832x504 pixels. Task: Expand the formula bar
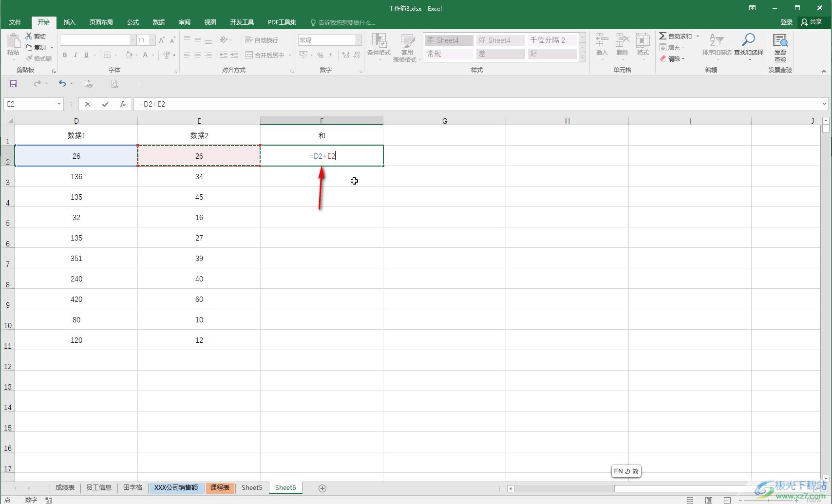824,104
